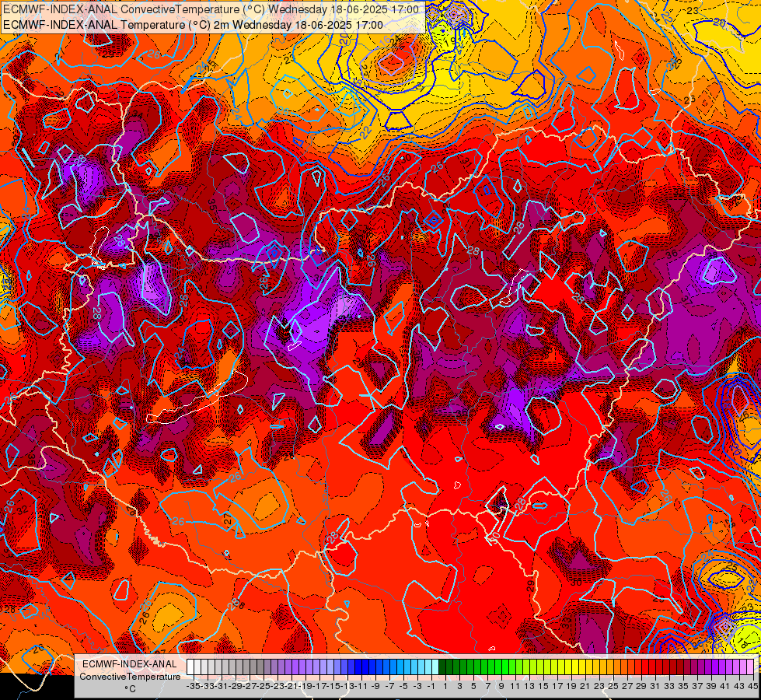
Task: Click the ConvectiveTemperature label in the legend
Action: pos(130,677)
